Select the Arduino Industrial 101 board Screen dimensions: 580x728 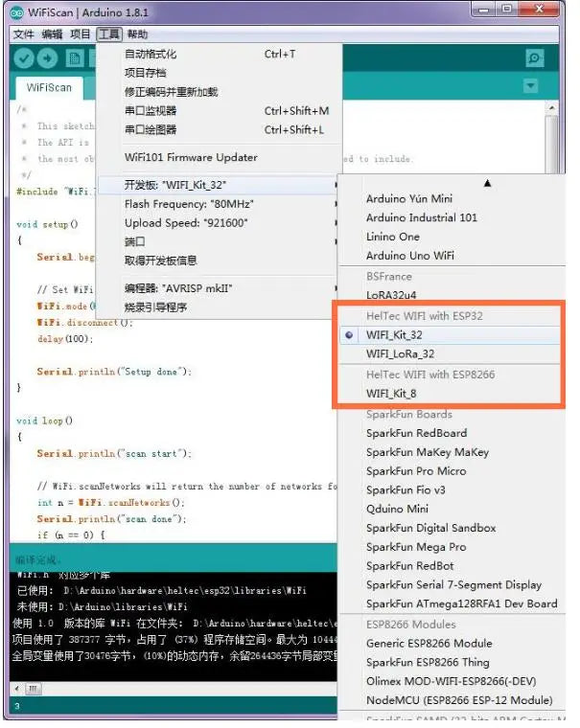pyautogui.click(x=452, y=217)
